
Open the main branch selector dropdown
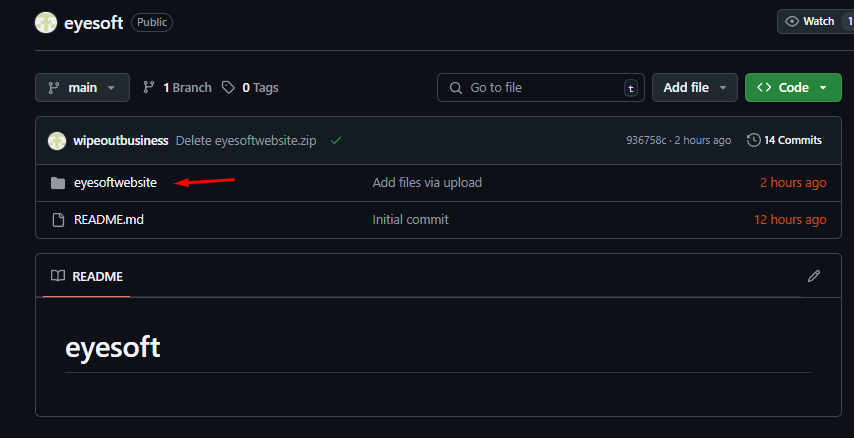82,88
